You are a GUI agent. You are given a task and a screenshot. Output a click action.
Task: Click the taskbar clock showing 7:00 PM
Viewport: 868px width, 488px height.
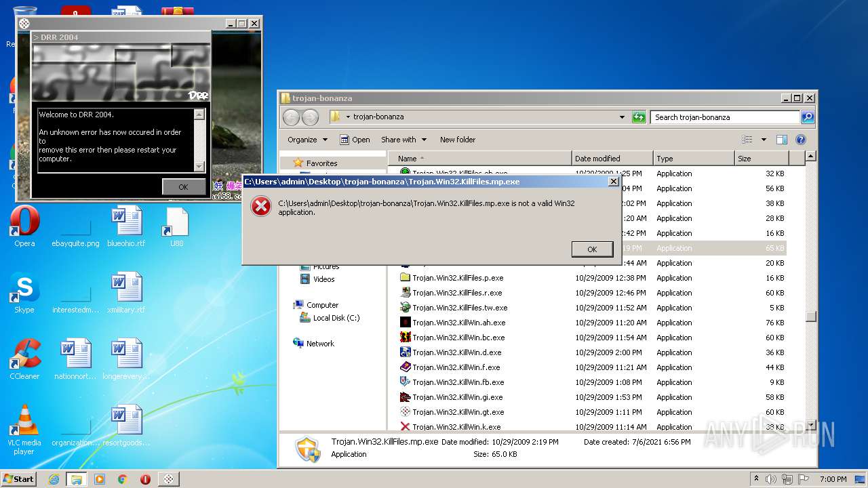(x=833, y=479)
